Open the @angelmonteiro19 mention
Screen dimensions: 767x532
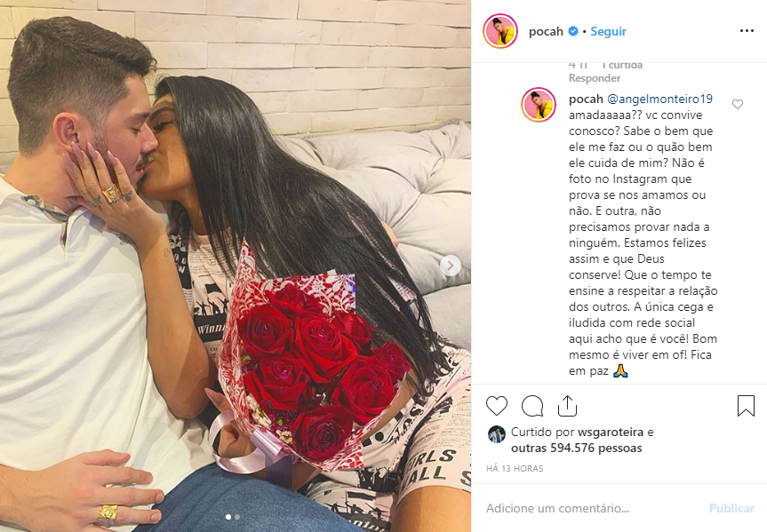click(x=659, y=99)
